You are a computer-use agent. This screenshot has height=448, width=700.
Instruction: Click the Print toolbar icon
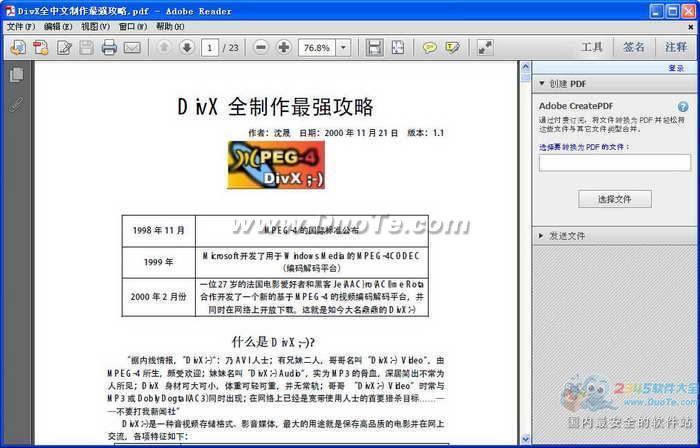(109, 47)
